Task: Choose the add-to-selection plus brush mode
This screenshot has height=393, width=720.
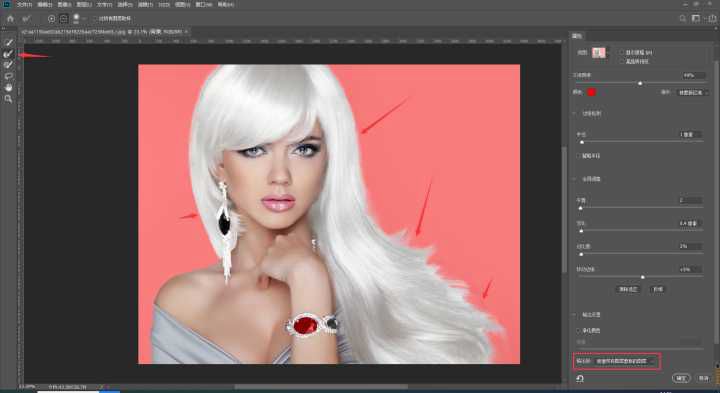Action: pyautogui.click(x=51, y=19)
